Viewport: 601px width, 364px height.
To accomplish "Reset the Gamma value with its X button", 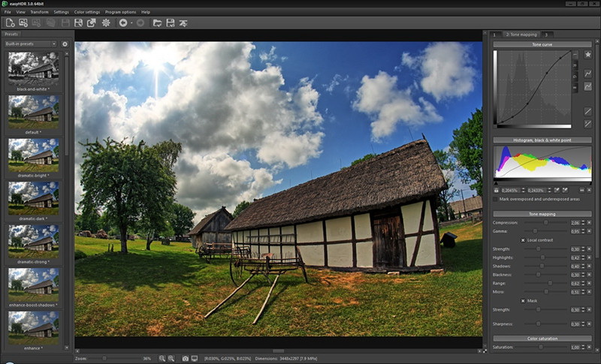I will (589, 231).
